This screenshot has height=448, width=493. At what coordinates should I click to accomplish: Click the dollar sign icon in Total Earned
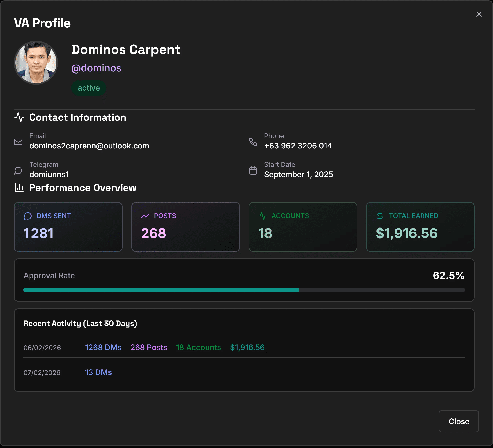(380, 216)
